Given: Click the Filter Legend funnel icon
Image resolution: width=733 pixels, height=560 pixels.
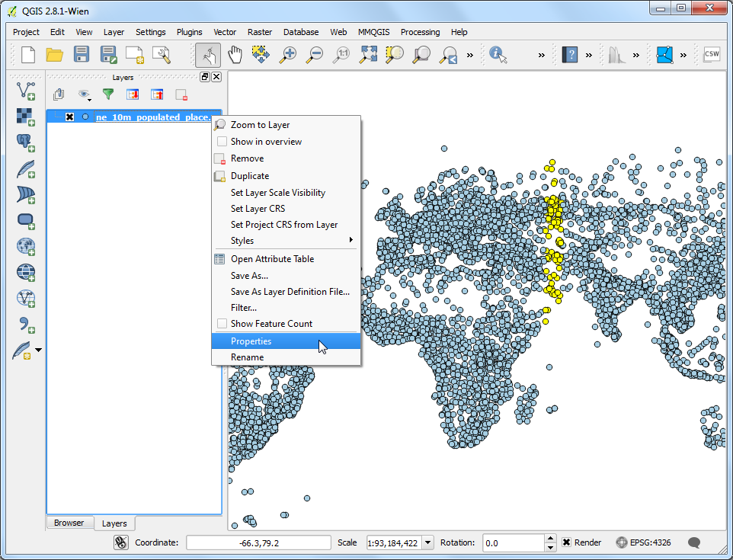Looking at the screenshot, I should click(x=108, y=94).
